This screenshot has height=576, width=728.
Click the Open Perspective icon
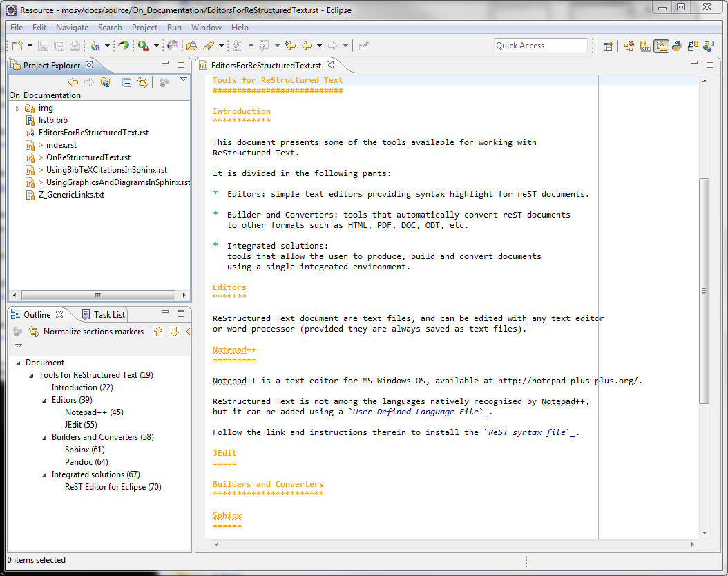click(608, 46)
